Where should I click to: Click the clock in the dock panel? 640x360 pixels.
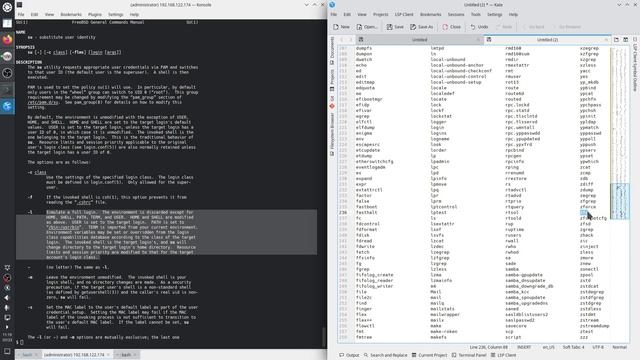click(x=7, y=337)
